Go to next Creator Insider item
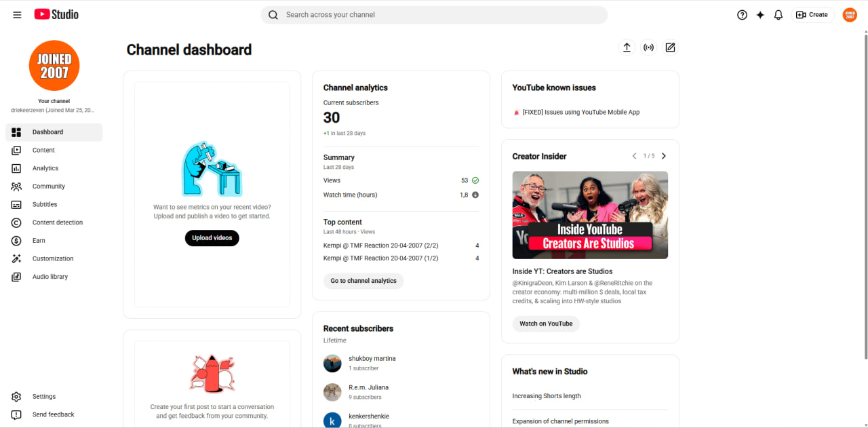Viewport: 868px width, 428px height. point(664,156)
